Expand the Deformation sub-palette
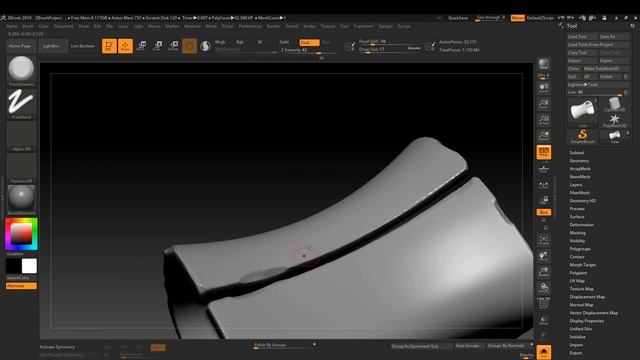 coord(582,225)
